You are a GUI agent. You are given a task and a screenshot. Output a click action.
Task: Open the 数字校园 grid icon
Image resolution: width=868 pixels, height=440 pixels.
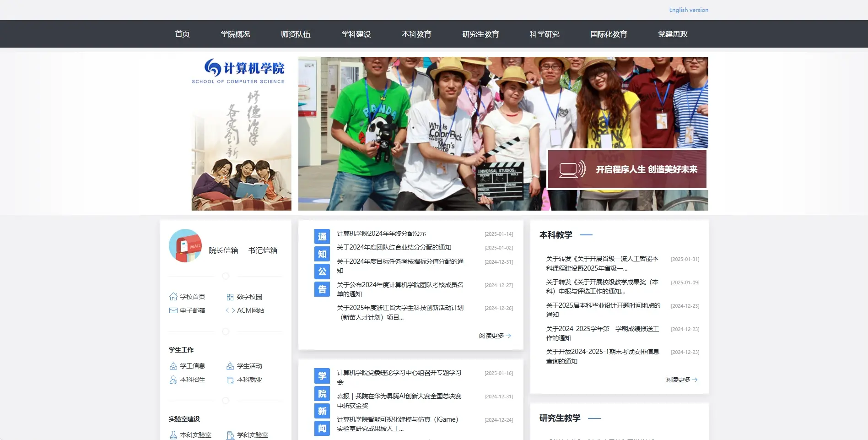230,296
